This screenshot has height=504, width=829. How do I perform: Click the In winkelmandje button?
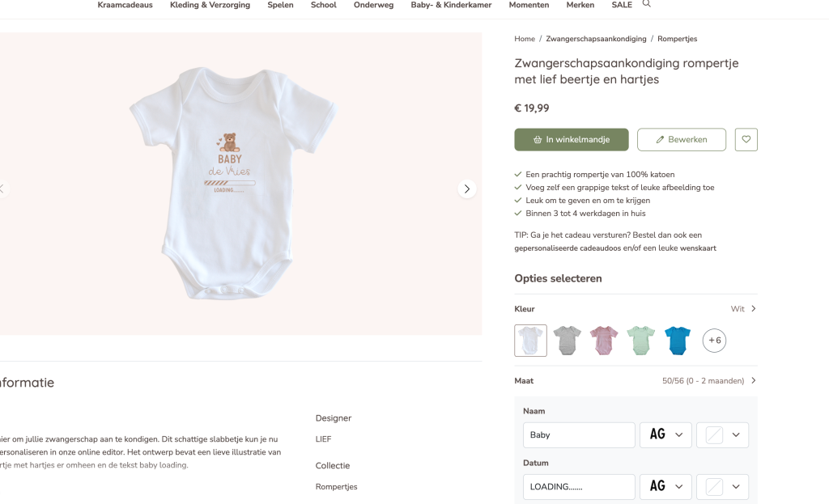click(x=572, y=139)
